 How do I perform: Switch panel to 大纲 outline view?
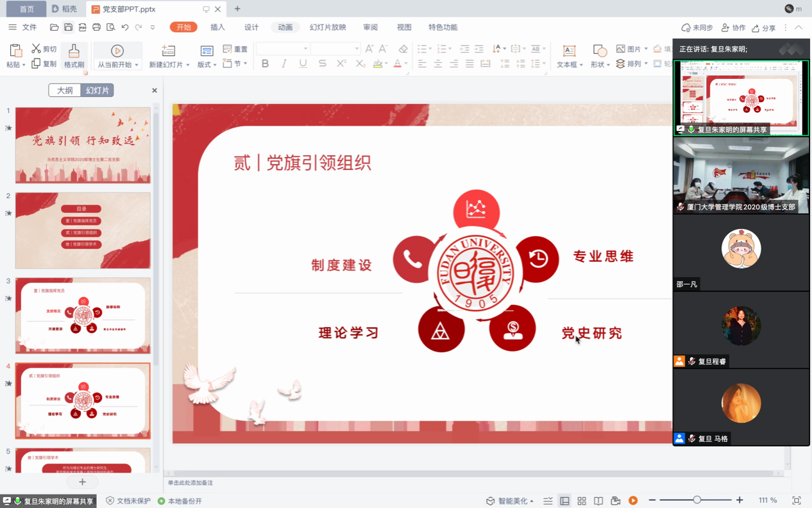(x=65, y=90)
